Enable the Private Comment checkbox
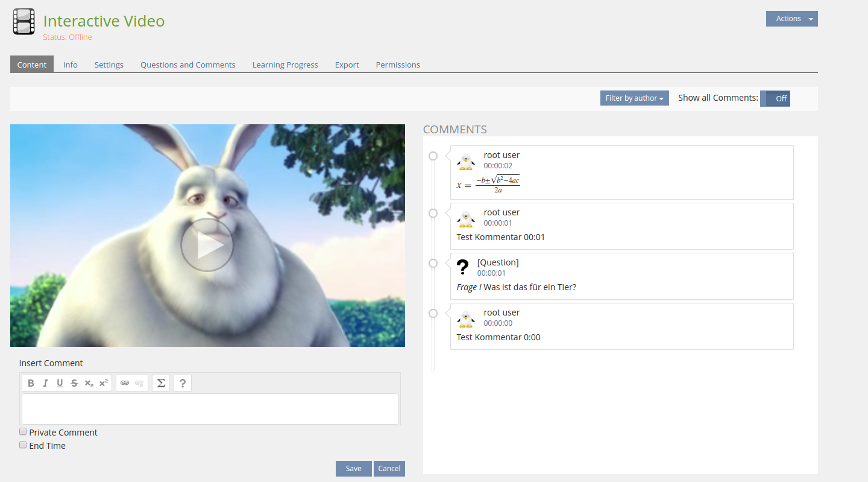 pyautogui.click(x=23, y=431)
